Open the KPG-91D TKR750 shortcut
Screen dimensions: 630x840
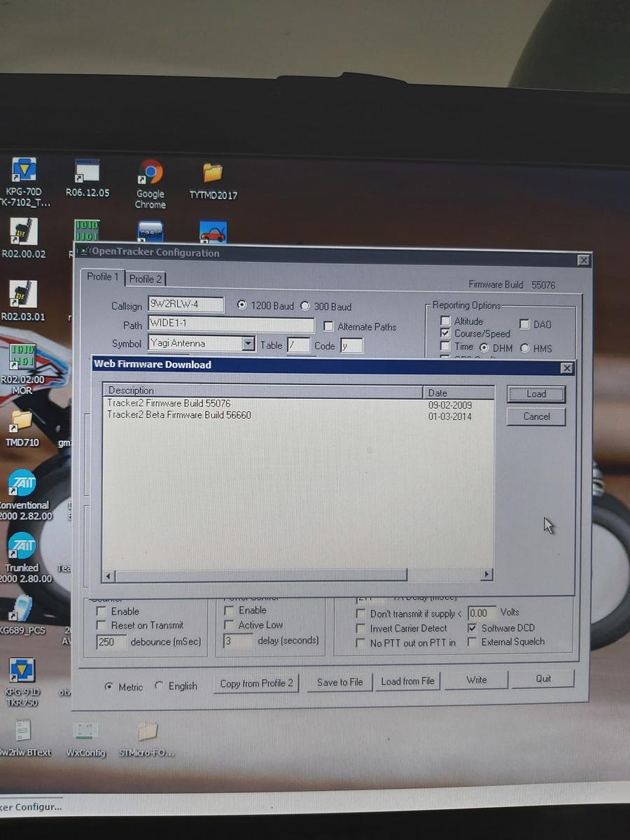tap(22, 681)
